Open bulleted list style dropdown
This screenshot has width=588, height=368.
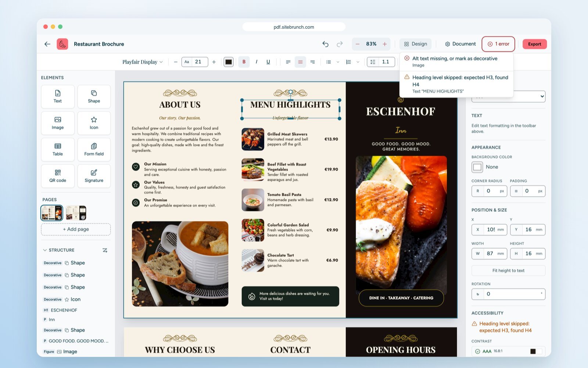click(338, 62)
